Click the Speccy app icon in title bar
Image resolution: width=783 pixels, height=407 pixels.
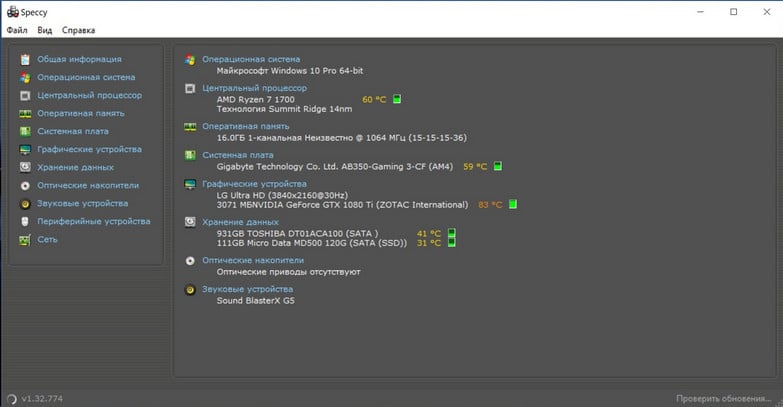[x=11, y=12]
